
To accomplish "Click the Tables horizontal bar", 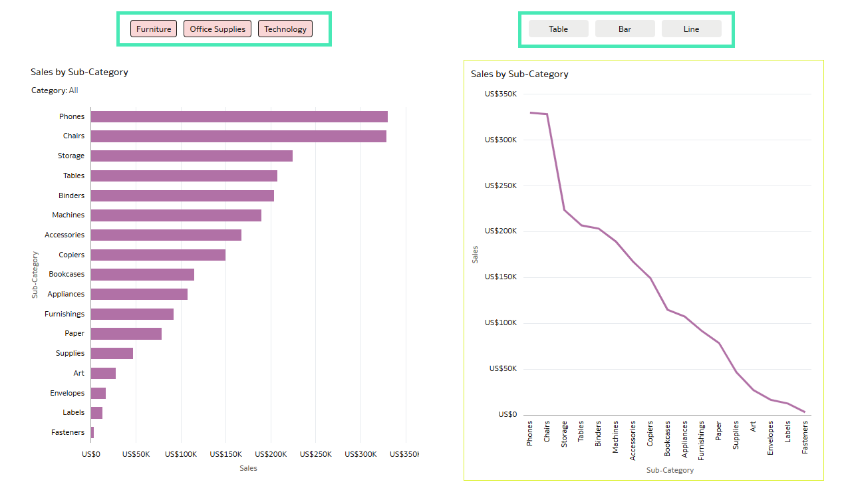I will [x=184, y=176].
